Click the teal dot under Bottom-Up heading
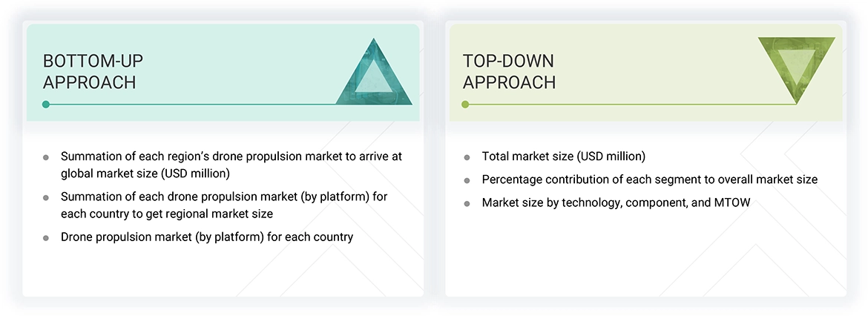Image resolution: width=868 pixels, height=316 pixels. (46, 105)
